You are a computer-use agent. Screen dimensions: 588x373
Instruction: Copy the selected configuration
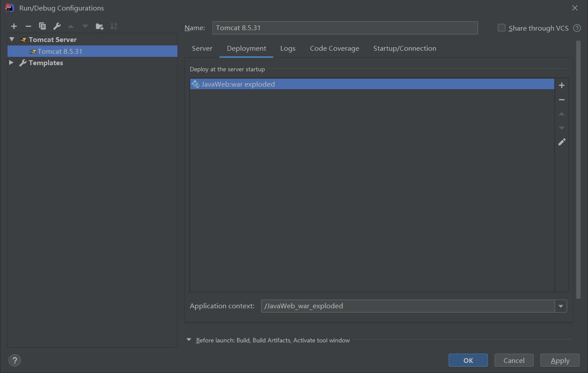coord(42,26)
